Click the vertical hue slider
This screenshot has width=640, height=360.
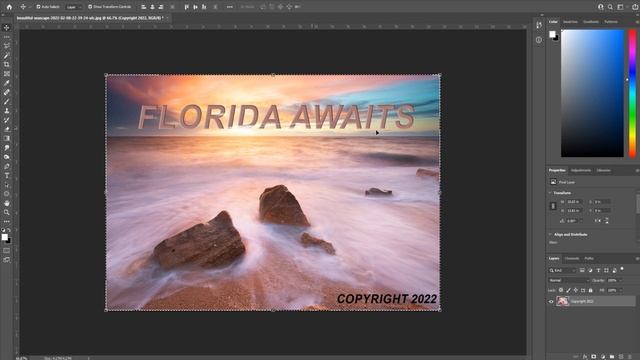pyautogui.click(x=632, y=93)
